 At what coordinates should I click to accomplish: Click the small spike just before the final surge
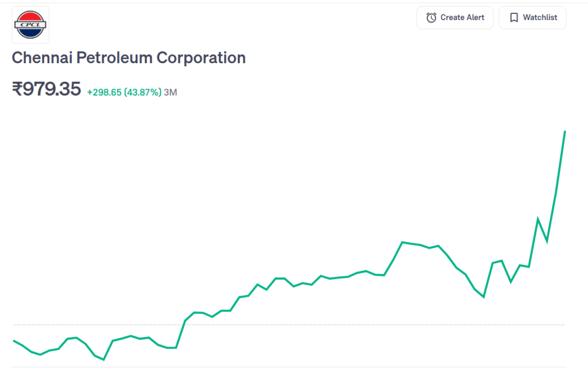[537, 218]
